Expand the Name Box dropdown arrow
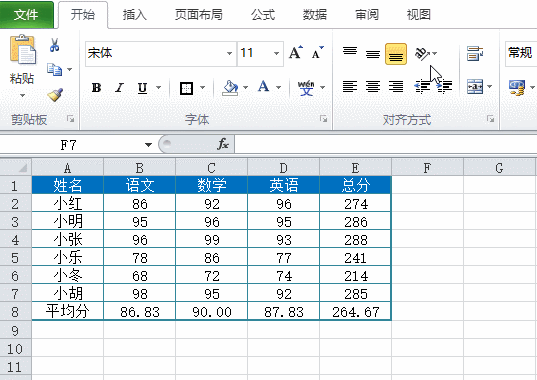The width and height of the screenshot is (537, 380). click(x=148, y=145)
